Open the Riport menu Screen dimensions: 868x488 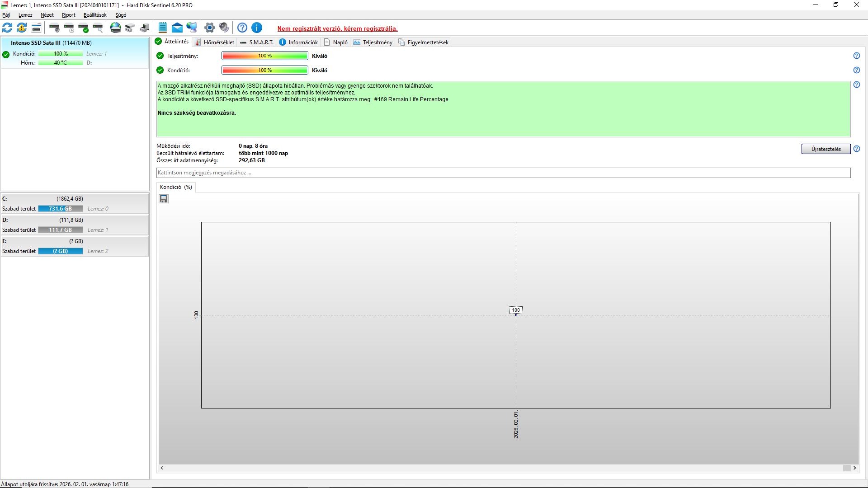[x=69, y=15]
